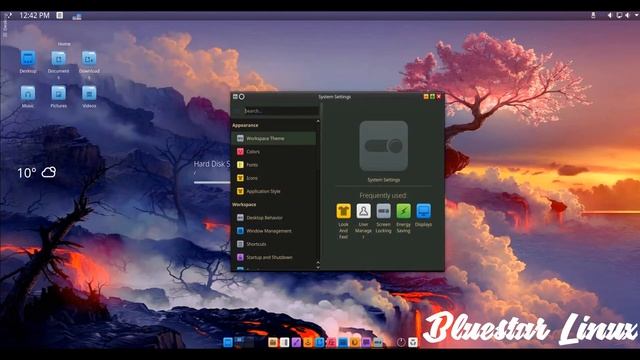Screen dimensions: 640x360
Task: Maximize the System Settings window
Action: click(432, 96)
